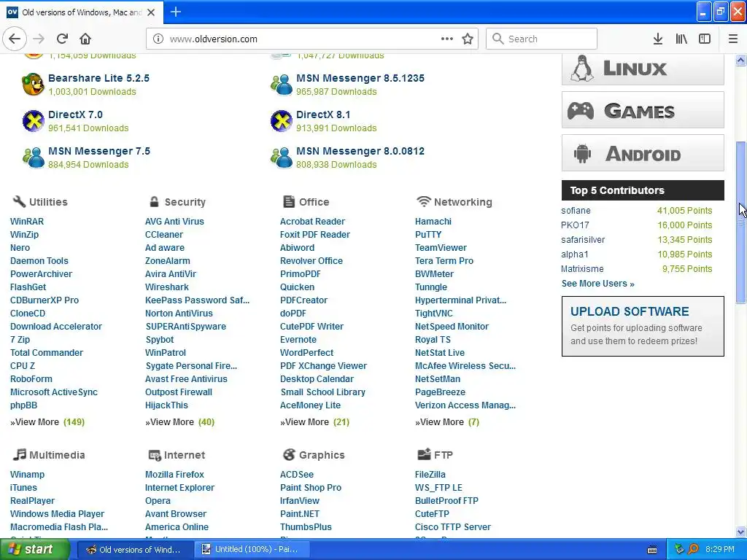Switch to Old versions of Windows taskbar item

click(135, 549)
